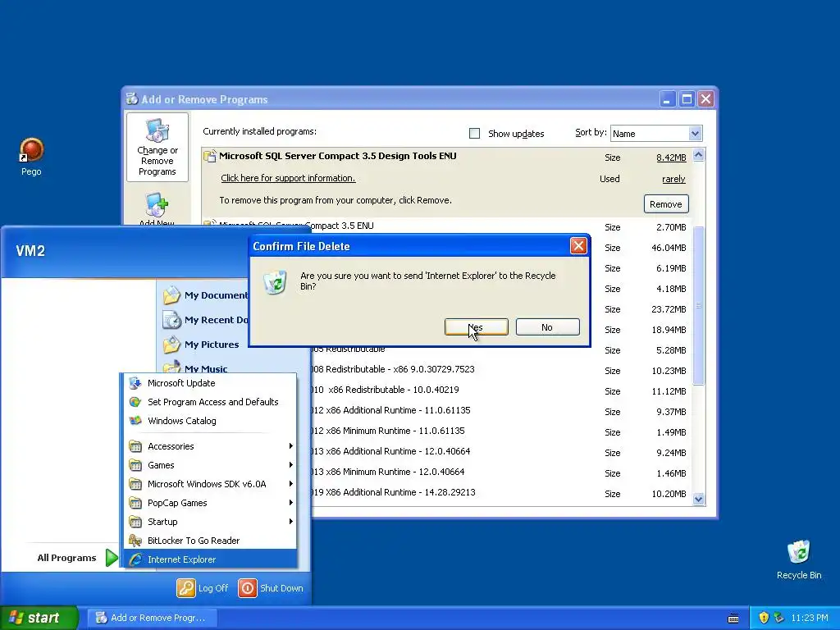Select Add New Programs sidebar icon

(x=157, y=209)
